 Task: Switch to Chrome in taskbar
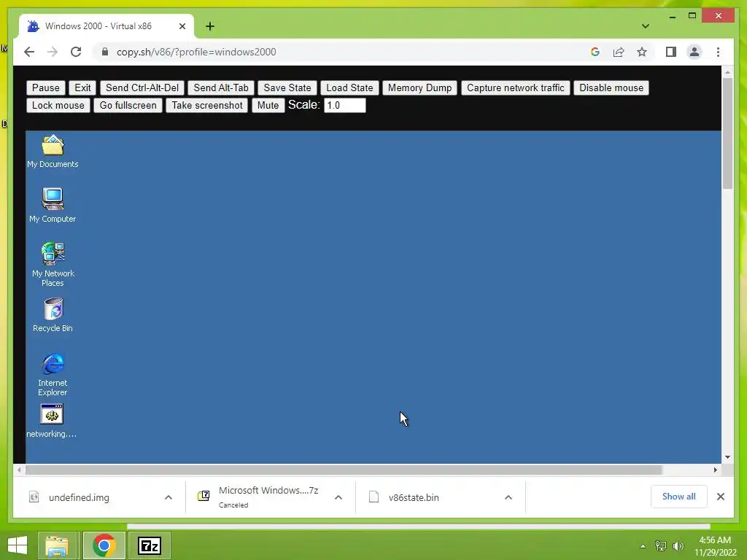click(104, 545)
